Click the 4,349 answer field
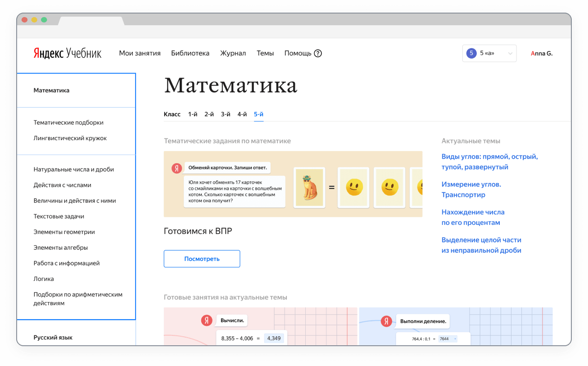Viewport: 588px width, 366px height. pos(274,338)
